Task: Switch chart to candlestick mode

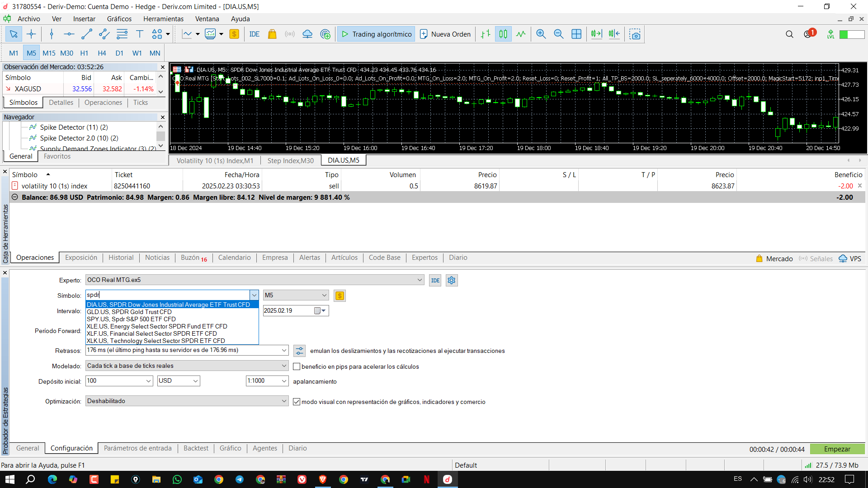Action: (503, 34)
